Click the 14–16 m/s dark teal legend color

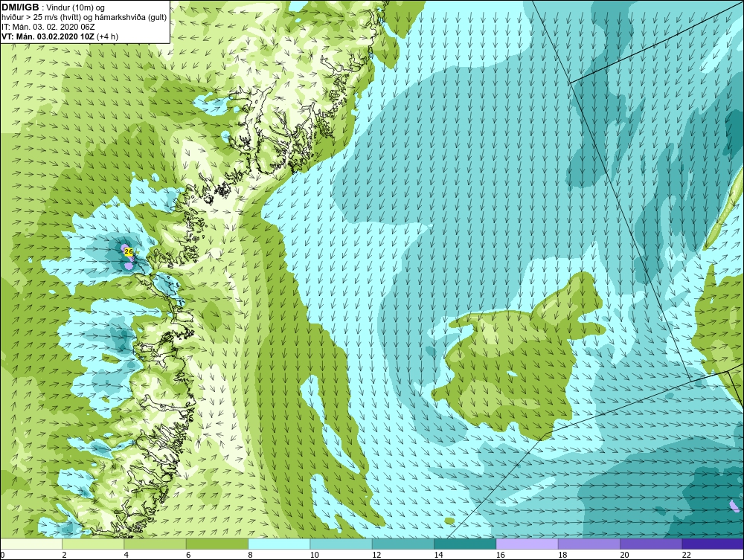point(465,544)
